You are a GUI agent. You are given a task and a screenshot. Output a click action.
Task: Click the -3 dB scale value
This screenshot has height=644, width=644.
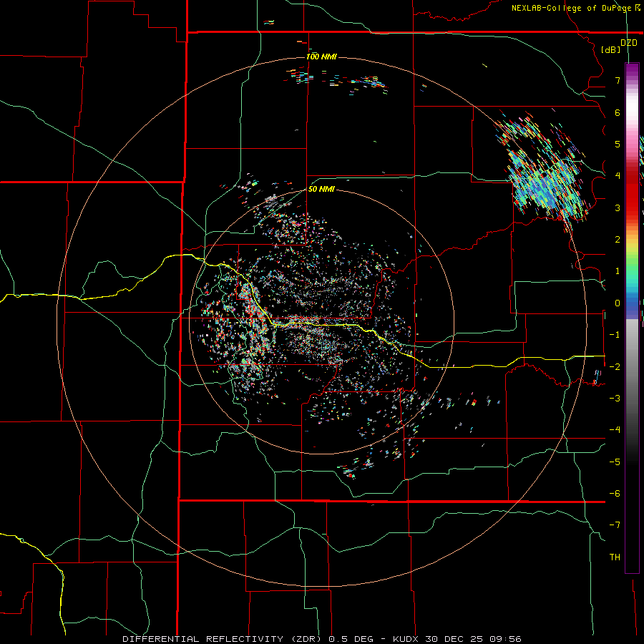point(615,399)
